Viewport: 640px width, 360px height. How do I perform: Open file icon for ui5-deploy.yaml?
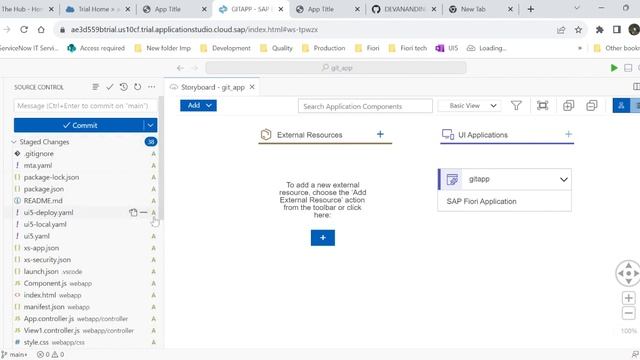coord(133,212)
